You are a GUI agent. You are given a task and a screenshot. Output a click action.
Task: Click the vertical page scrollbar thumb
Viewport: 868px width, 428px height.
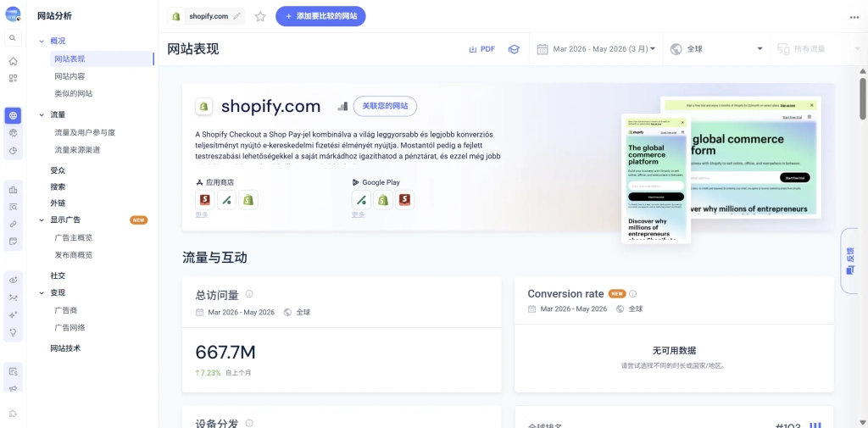[x=862, y=98]
